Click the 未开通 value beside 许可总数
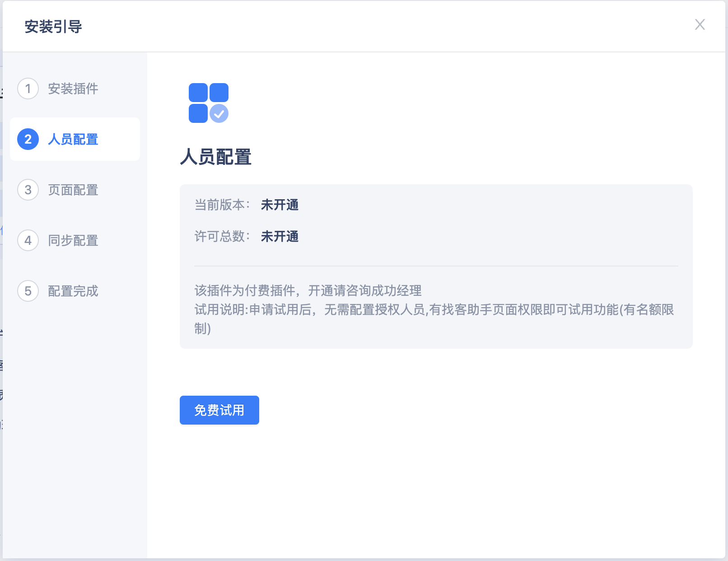 (x=280, y=237)
